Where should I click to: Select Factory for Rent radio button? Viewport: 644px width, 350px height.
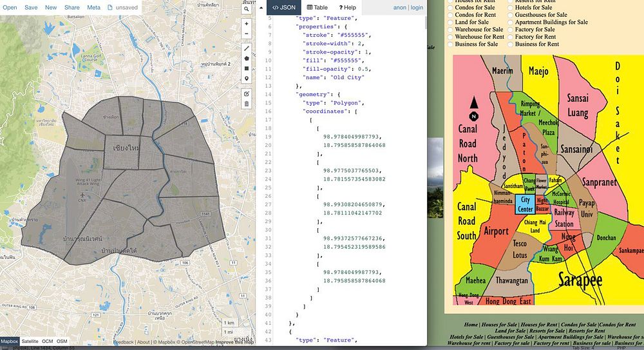pos(510,37)
